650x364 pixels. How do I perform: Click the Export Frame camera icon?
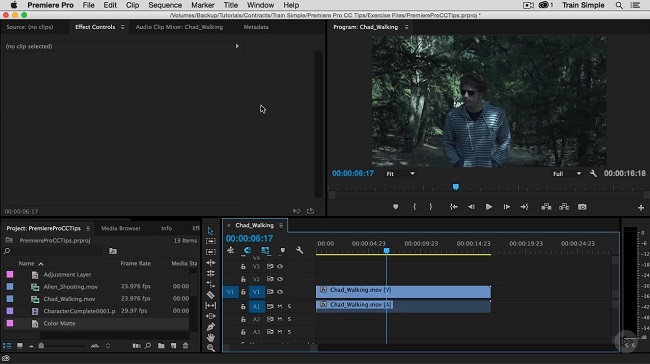[x=582, y=206]
